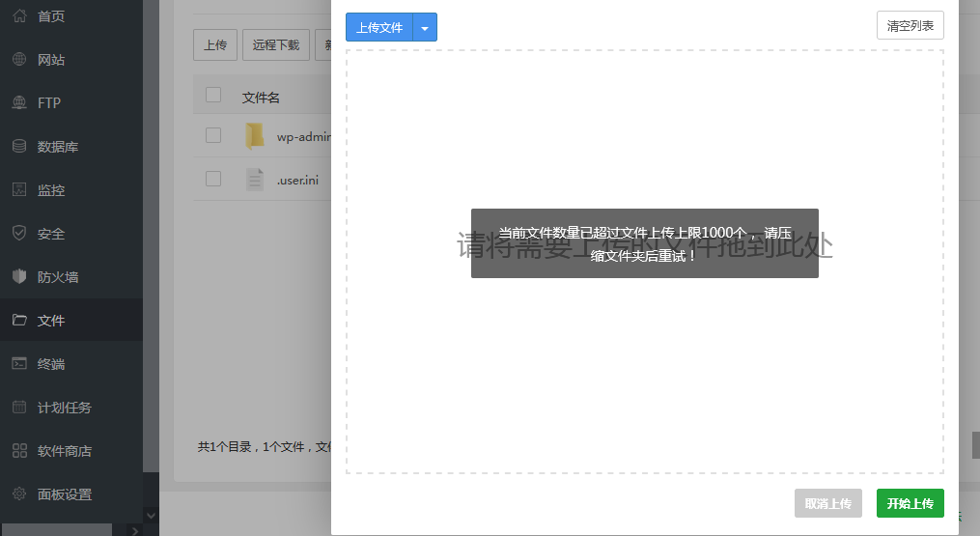Click the .user.ini file icon
This screenshot has width=980, height=536.
point(254,180)
